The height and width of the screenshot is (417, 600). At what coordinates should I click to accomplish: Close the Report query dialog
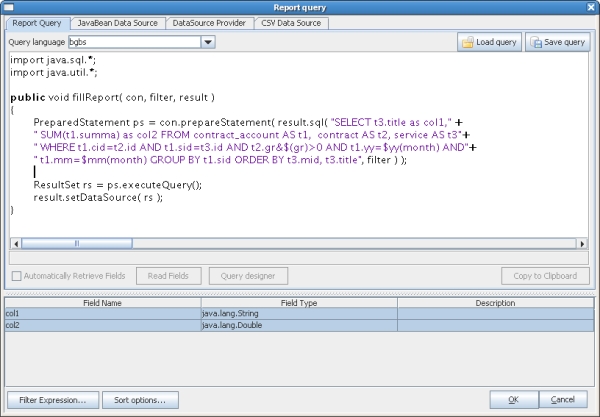[x=590, y=7]
